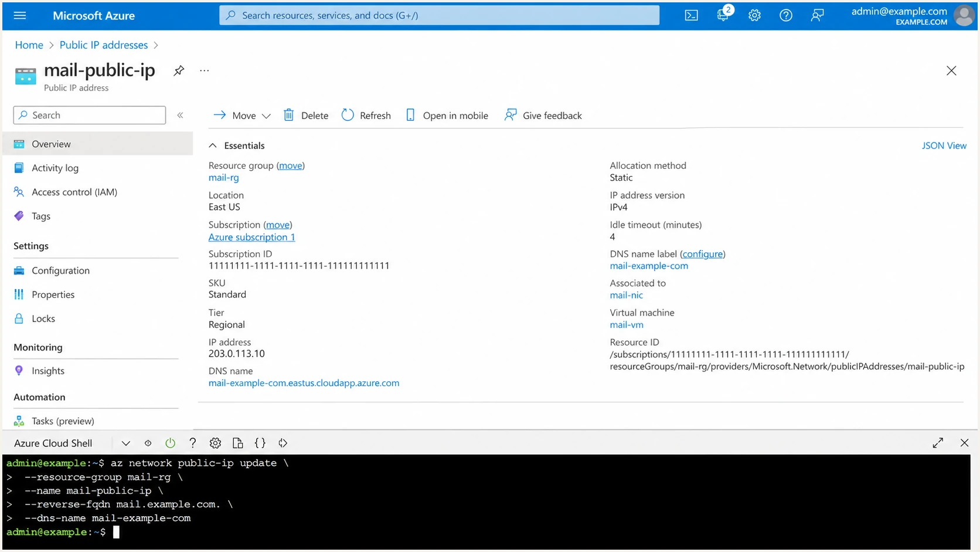
Task: Open the Cloud Shell editor braces icon
Action: [x=260, y=443]
